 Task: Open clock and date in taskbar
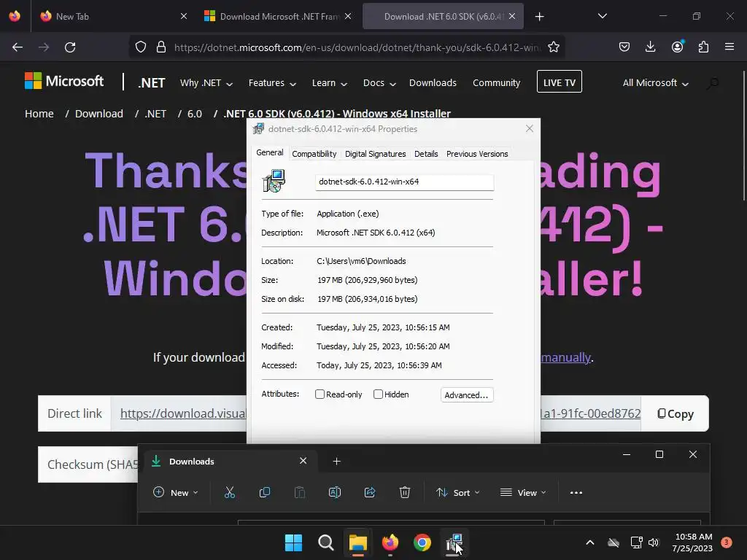click(x=693, y=542)
